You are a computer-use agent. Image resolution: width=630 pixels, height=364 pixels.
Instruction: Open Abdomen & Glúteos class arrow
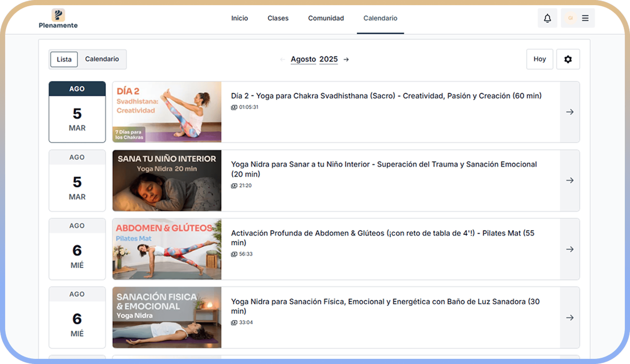[570, 249]
